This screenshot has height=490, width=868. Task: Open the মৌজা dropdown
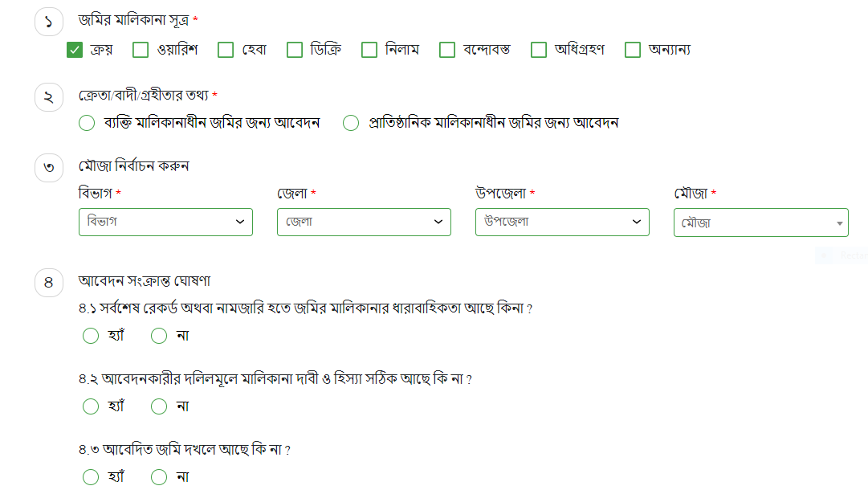[760, 222]
